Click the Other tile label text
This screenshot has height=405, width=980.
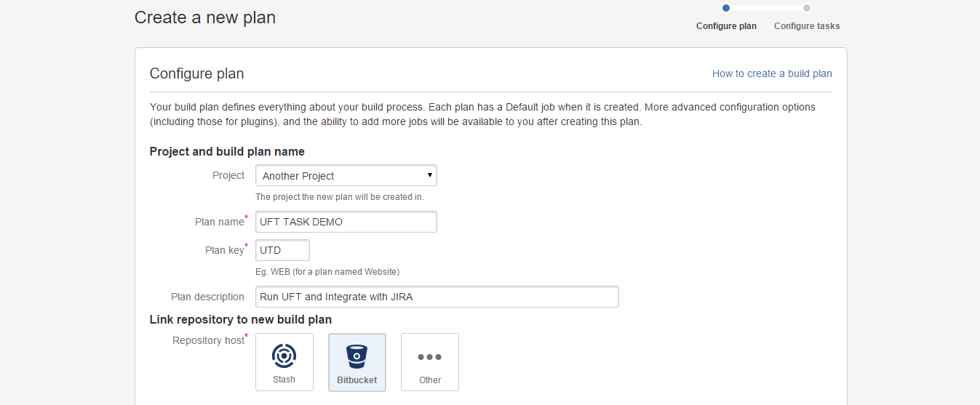(x=430, y=380)
